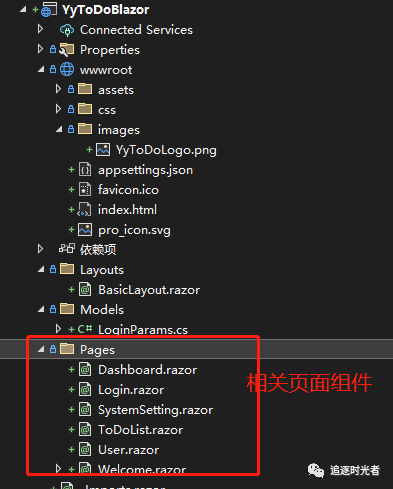The height and width of the screenshot is (489, 393).
Task: Select the Properties item
Action: pyautogui.click(x=110, y=50)
